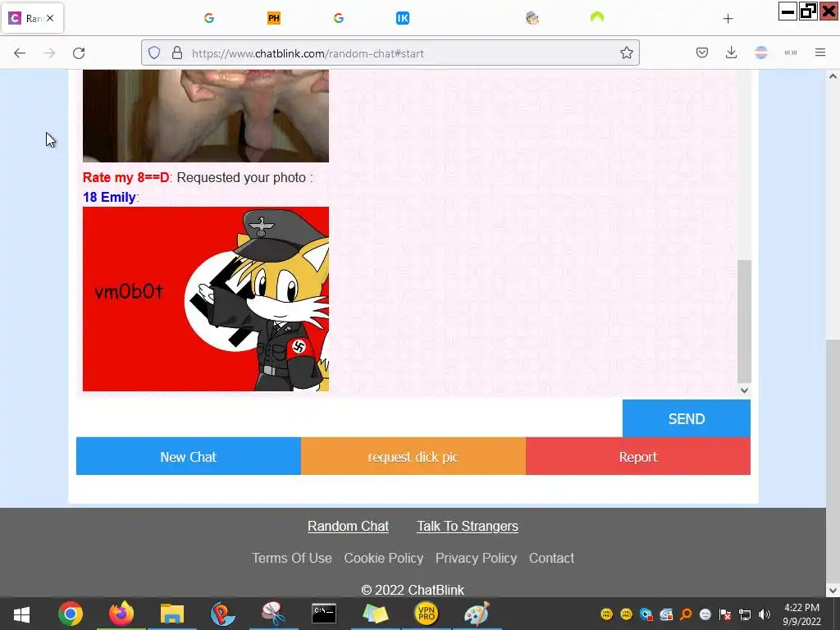Open the Paint palette taskbar app
840x630 pixels.
coord(477,614)
